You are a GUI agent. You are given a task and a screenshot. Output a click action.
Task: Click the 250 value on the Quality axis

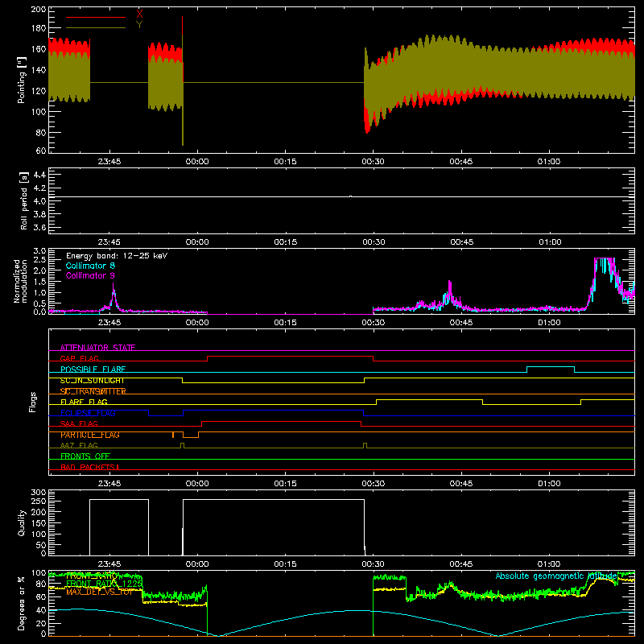point(39,501)
